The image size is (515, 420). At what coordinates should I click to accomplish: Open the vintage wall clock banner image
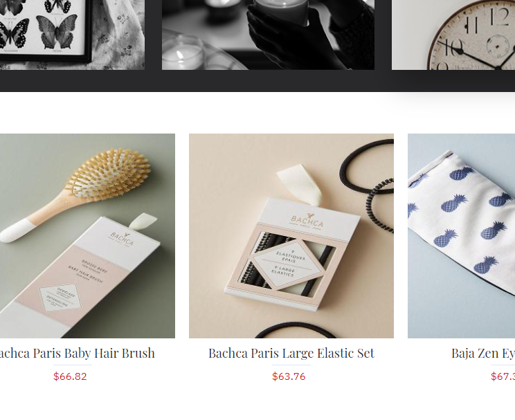click(453, 35)
